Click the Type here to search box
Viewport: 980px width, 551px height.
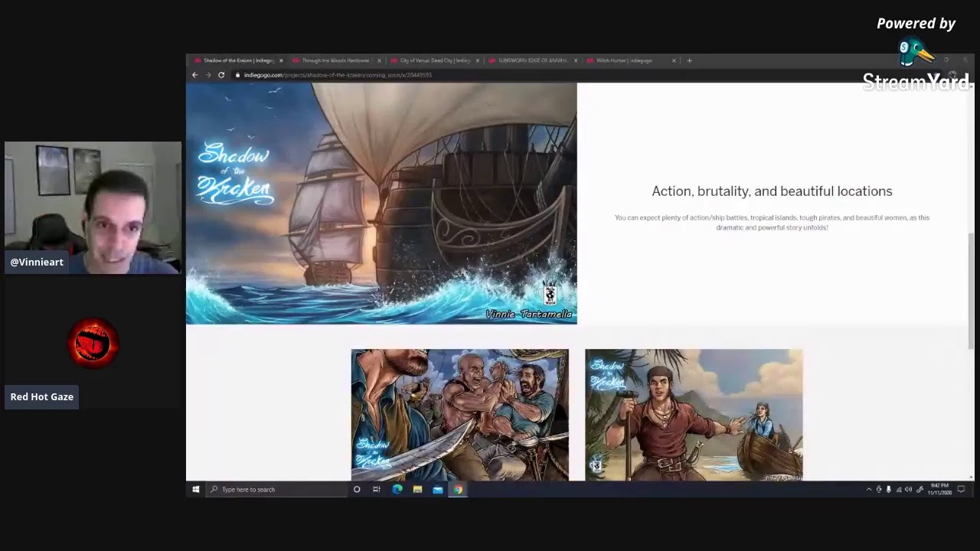[x=279, y=489]
